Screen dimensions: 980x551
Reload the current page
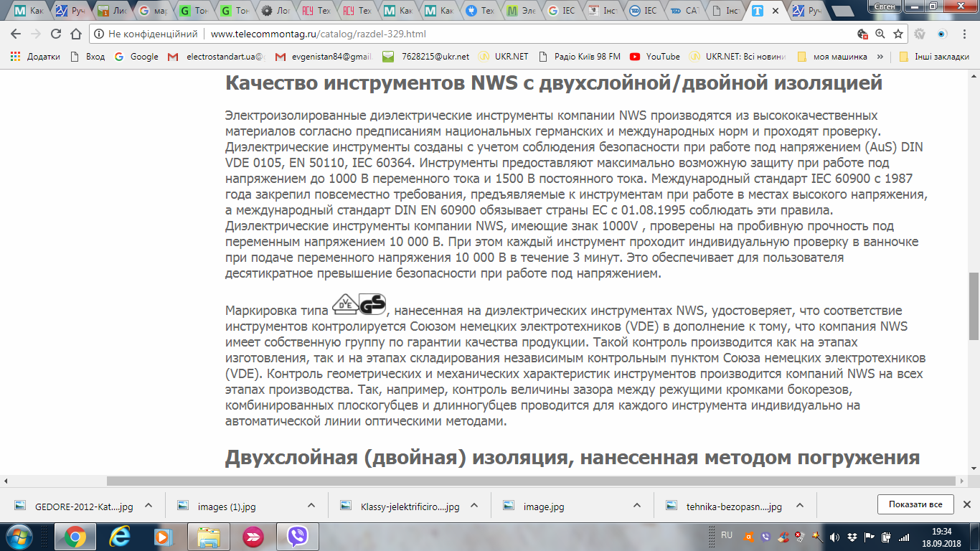click(56, 34)
